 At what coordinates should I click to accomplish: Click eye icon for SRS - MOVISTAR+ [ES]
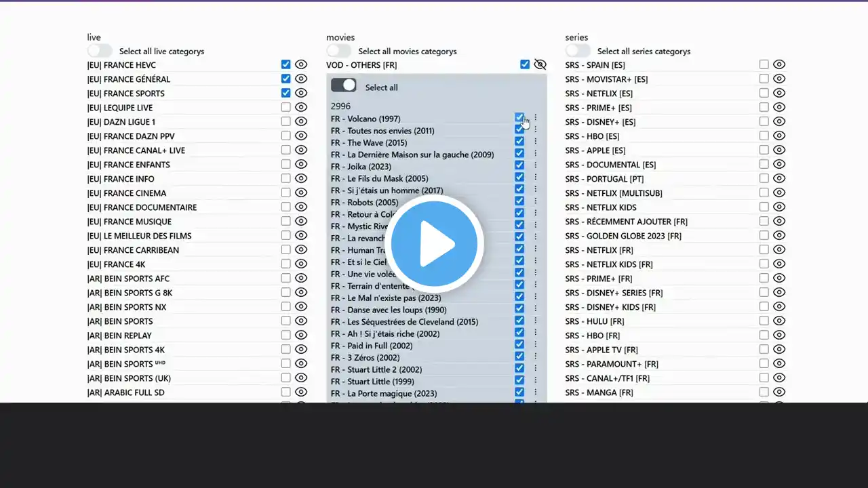click(x=779, y=79)
